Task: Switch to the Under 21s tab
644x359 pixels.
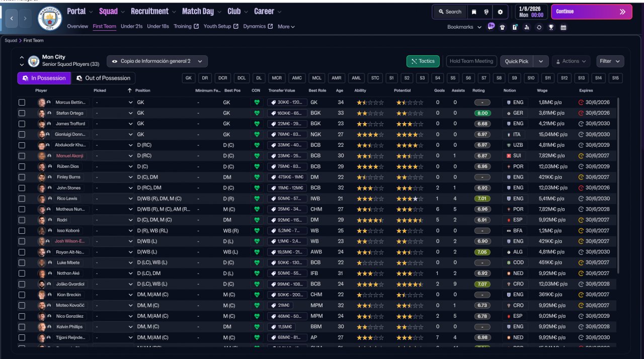Action: pos(132,26)
